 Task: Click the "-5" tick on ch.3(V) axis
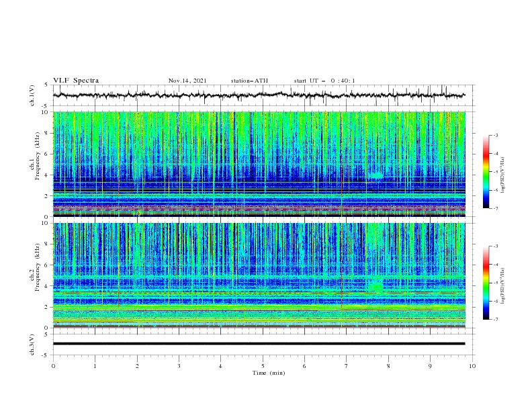point(46,355)
